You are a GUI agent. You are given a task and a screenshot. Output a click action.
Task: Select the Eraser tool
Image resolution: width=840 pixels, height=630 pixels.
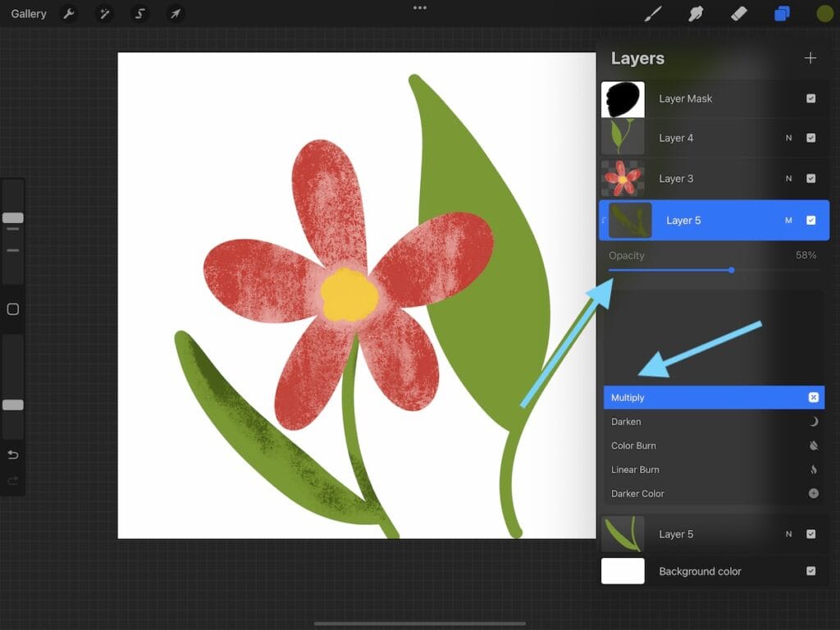[x=737, y=13]
